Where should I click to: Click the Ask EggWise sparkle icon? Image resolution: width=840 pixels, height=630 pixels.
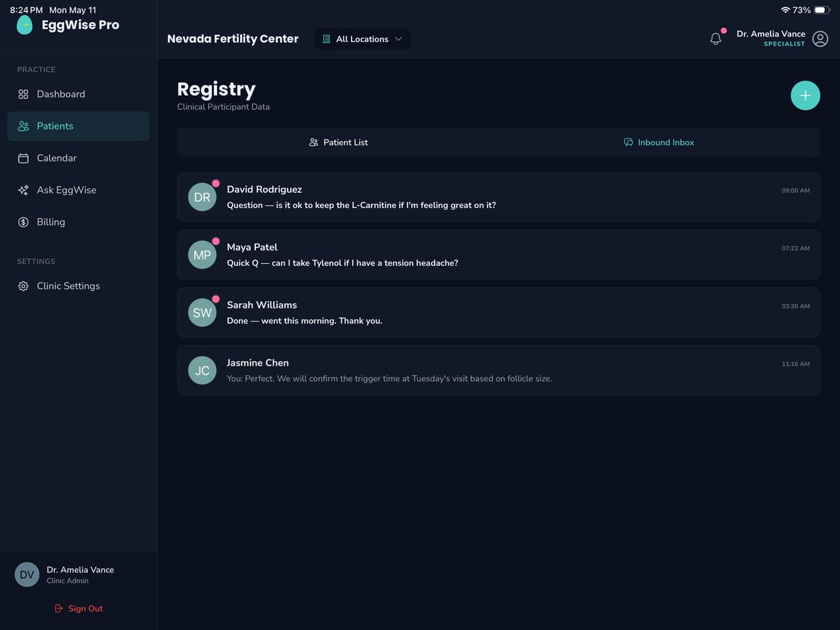point(23,190)
